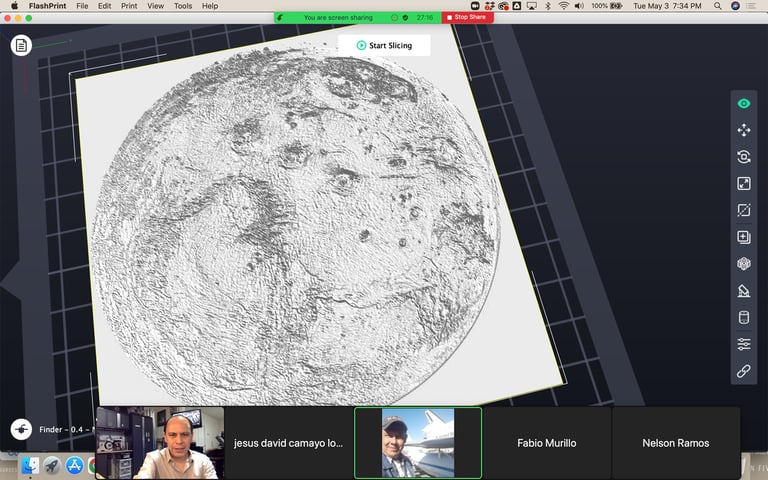Open the sliders settings icon
This screenshot has width=768, height=480.
pos(744,344)
